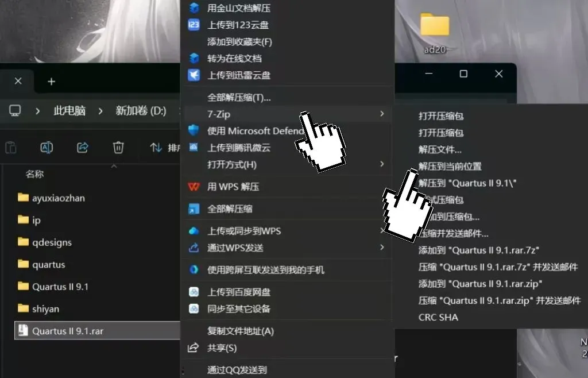Image resolution: width=588 pixels, height=378 pixels.
Task: Click the Tencent Weiyun upload icon
Action: [194, 148]
